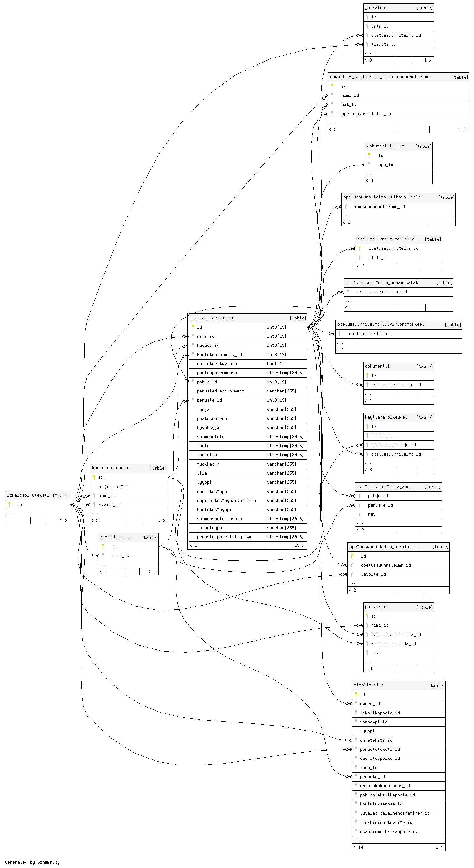The height and width of the screenshot is (868, 474).
Task: Click the key icon beside lokalisoituteksti id
Action: click(x=9, y=504)
